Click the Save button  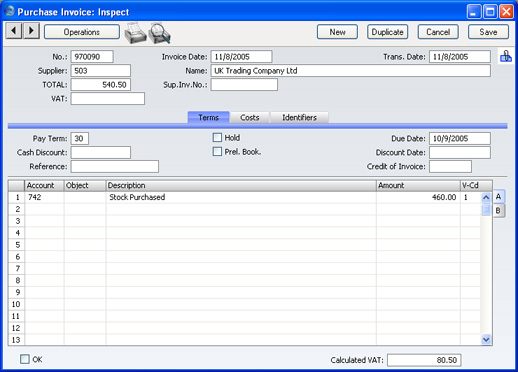coord(488,32)
